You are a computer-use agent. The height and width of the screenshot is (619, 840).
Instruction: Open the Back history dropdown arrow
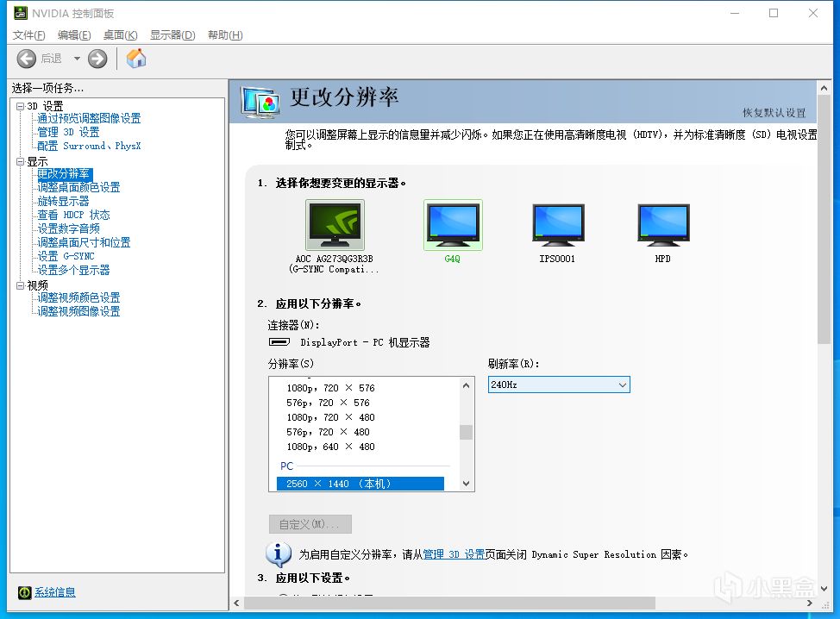[77, 59]
